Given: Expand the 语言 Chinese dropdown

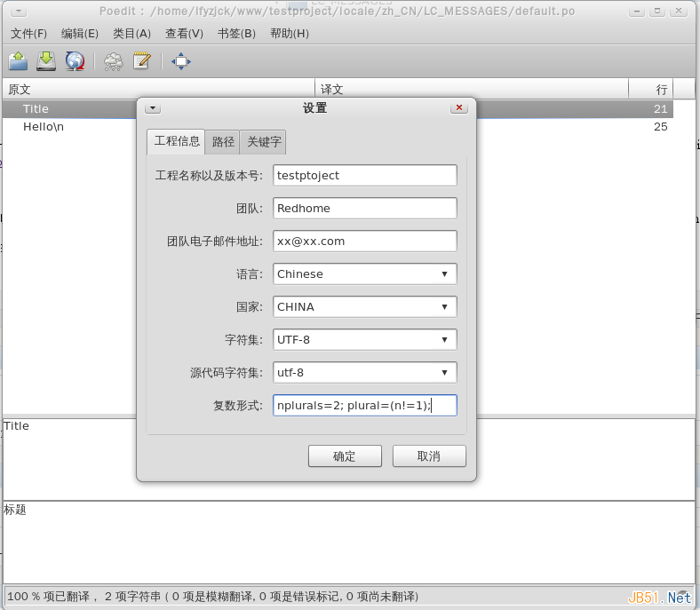Looking at the screenshot, I should [365, 274].
